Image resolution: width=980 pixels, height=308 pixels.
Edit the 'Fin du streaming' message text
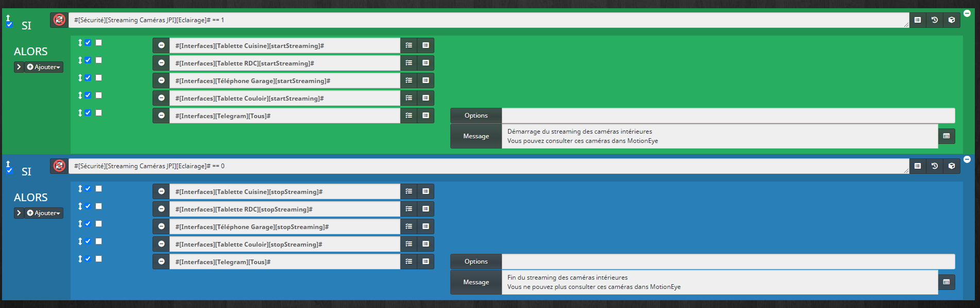[720, 282]
